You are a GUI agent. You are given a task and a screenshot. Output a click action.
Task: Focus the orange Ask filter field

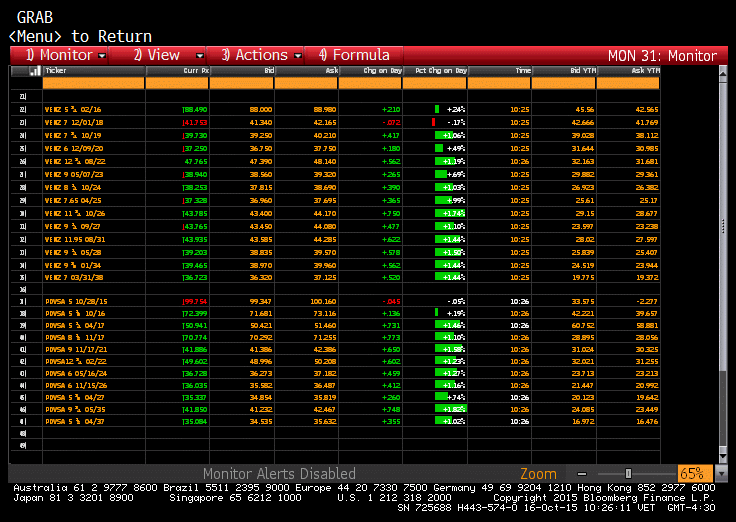pyautogui.click(x=306, y=84)
